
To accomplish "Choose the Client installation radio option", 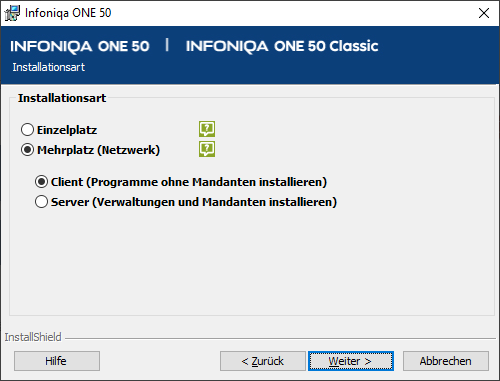I will pyautogui.click(x=41, y=182).
